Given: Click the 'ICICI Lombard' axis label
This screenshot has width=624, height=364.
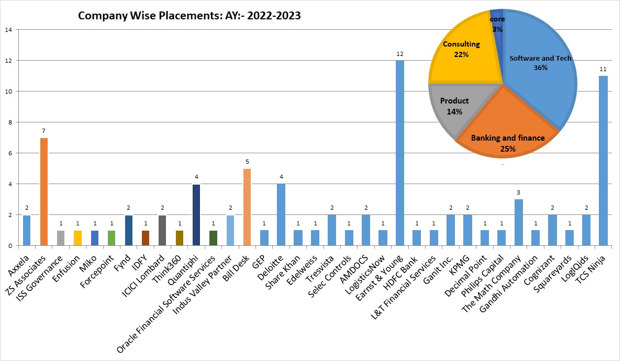Looking at the screenshot, I should [143, 276].
